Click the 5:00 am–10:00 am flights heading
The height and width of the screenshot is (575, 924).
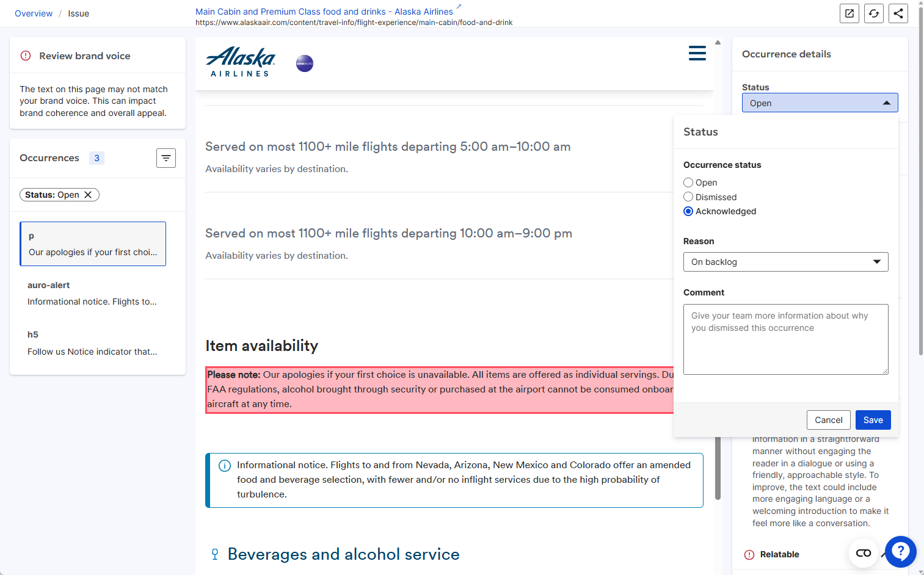tap(388, 146)
